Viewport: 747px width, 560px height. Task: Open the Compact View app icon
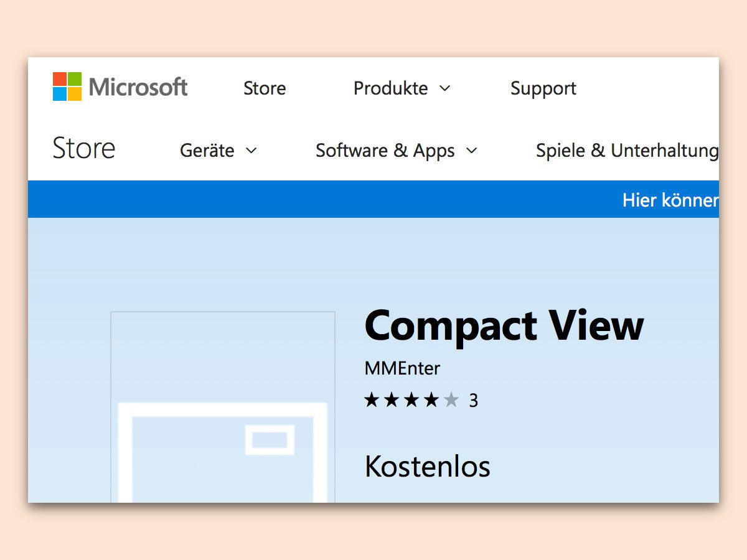(223, 407)
